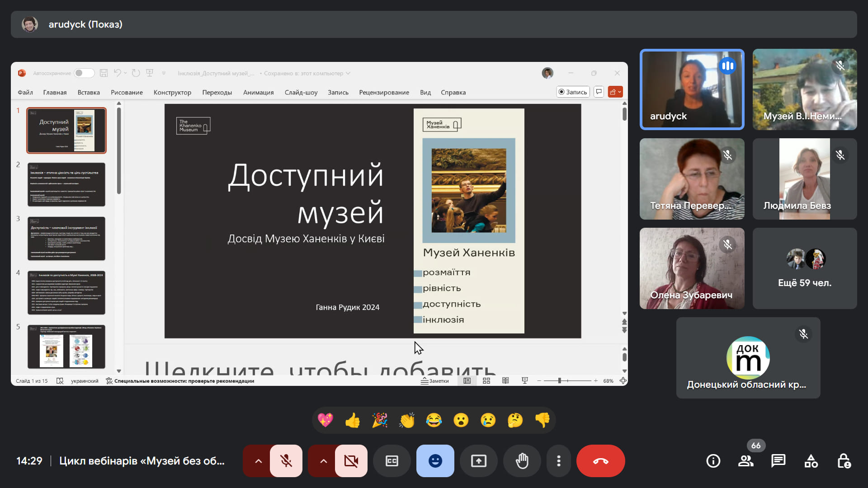The height and width of the screenshot is (488, 868).
Task: Open more options three-dot menu
Action: [559, 461]
